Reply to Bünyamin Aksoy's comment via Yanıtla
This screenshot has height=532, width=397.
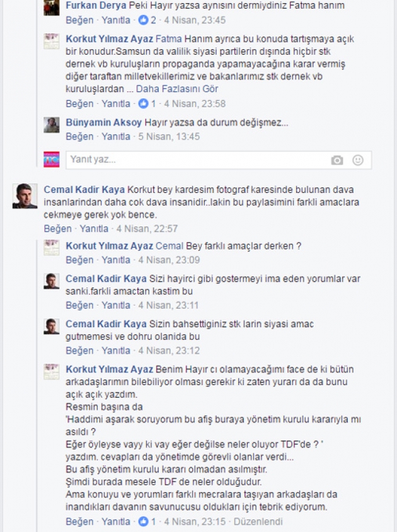click(116, 136)
